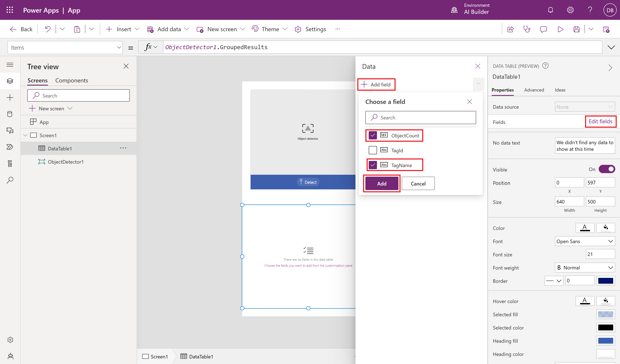
Task: Select the Media panel icon
Action: pos(10,131)
